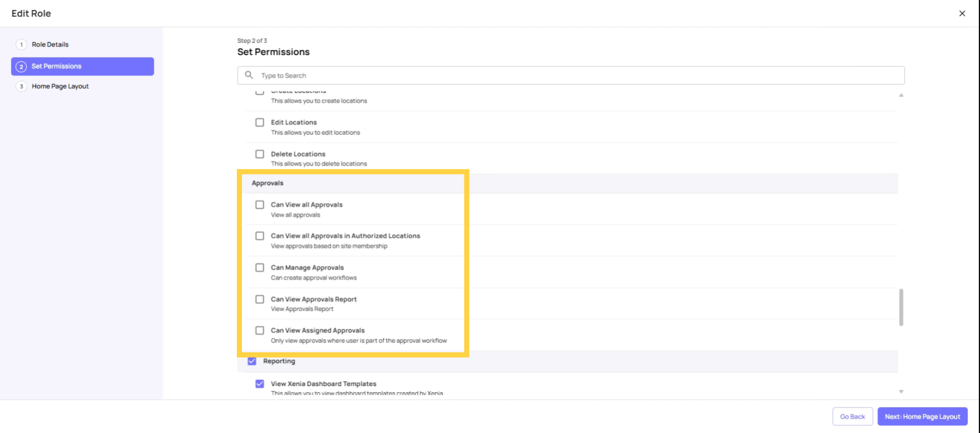
Task: Click the "View all approvals" description
Action: (296, 215)
